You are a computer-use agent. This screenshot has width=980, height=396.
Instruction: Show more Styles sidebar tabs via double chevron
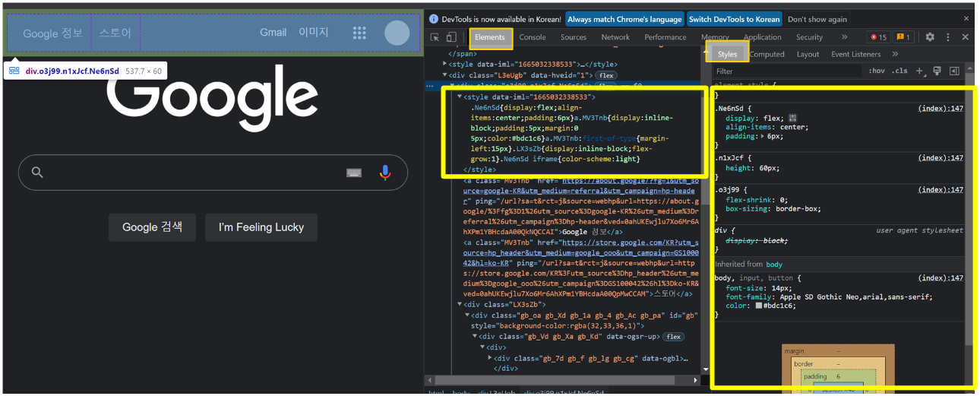(x=895, y=54)
